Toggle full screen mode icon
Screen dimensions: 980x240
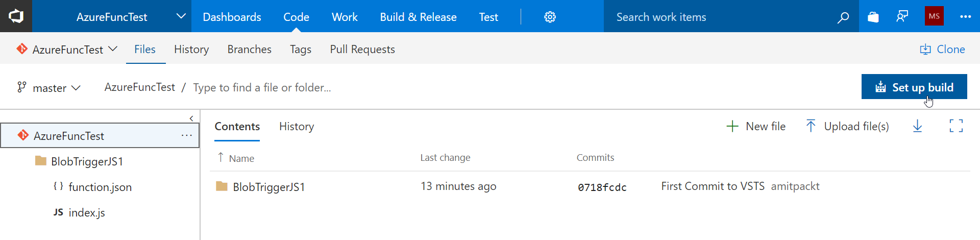tap(956, 126)
